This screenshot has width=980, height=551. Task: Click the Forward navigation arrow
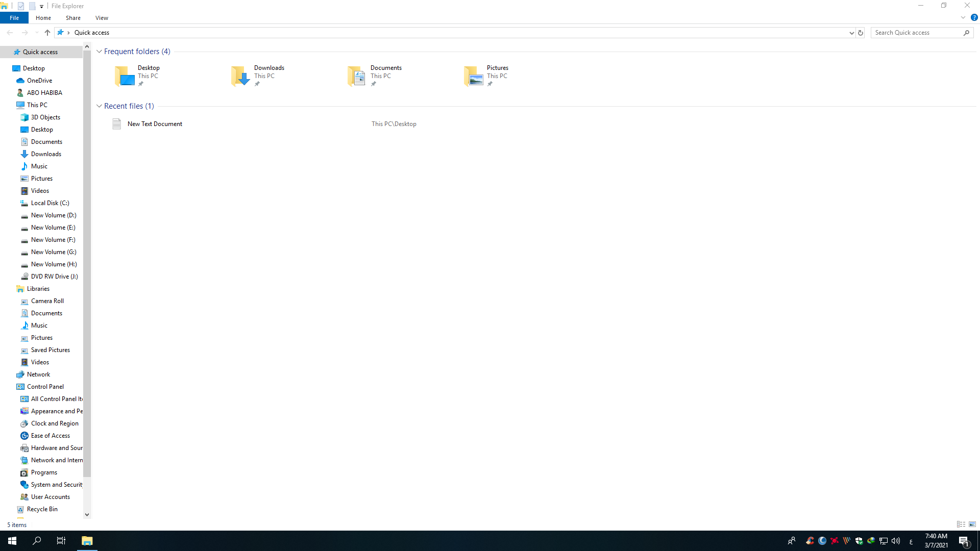coord(24,33)
